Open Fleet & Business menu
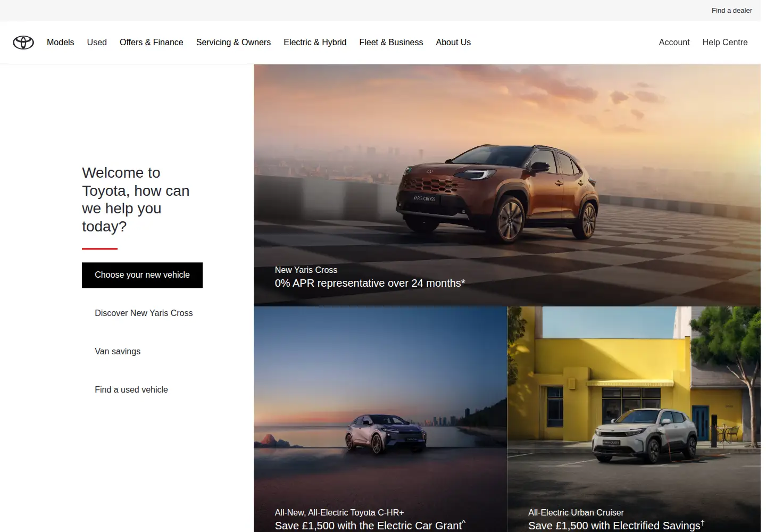 coord(391,43)
